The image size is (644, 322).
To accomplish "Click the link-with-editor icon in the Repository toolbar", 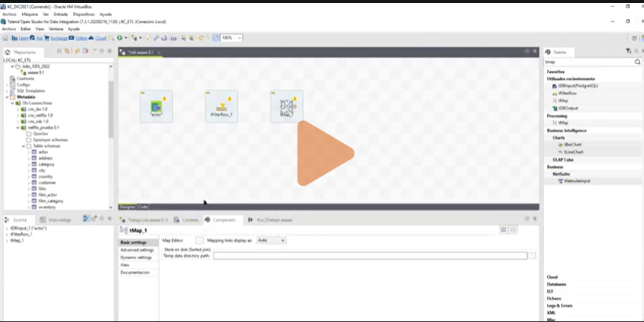I will (x=66, y=51).
